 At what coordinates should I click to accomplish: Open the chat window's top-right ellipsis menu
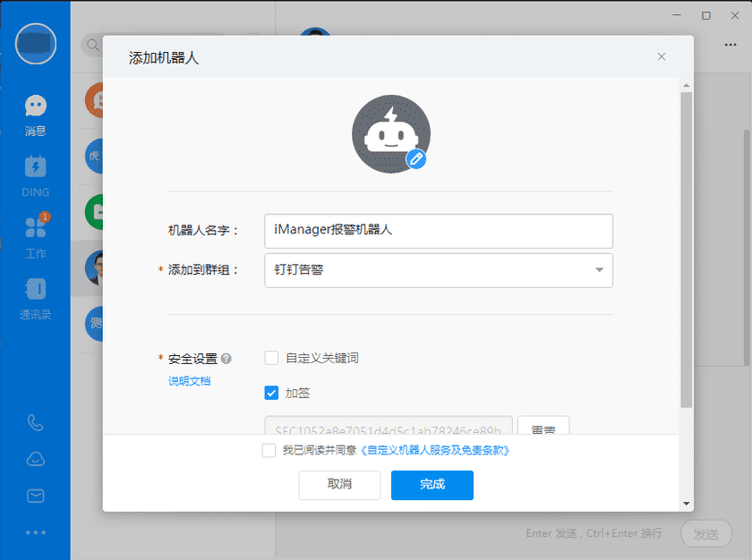(x=731, y=45)
